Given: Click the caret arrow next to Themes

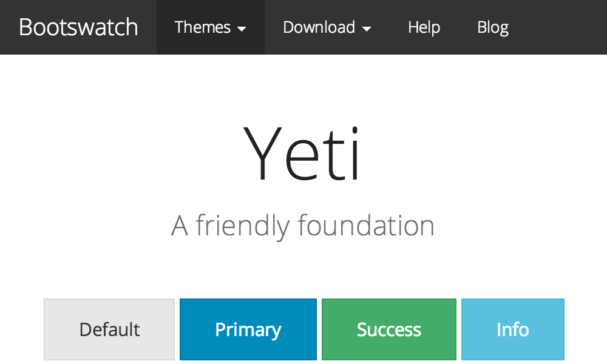Looking at the screenshot, I should 243,29.
